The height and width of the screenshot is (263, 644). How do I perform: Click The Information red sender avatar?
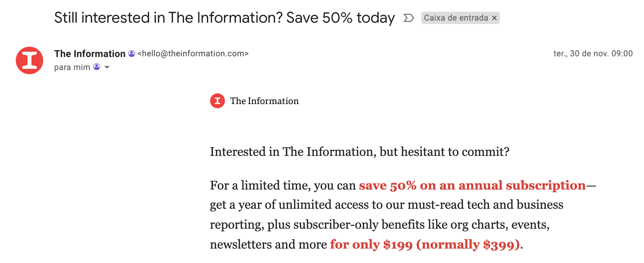29,60
